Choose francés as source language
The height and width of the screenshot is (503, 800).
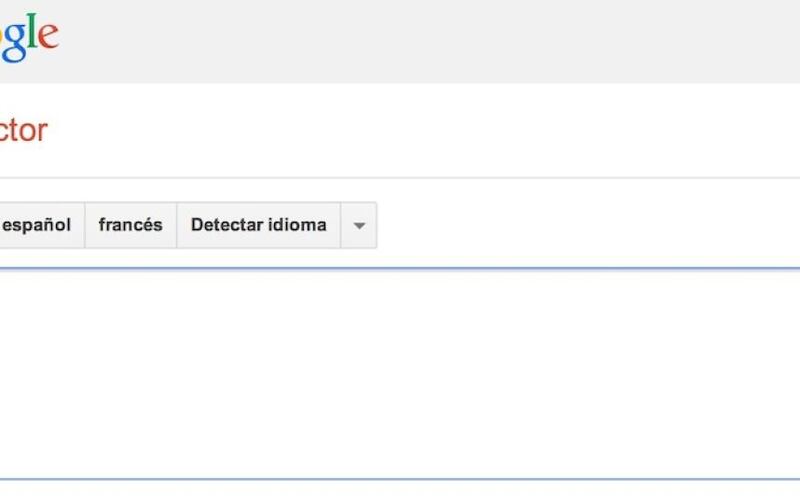(131, 225)
